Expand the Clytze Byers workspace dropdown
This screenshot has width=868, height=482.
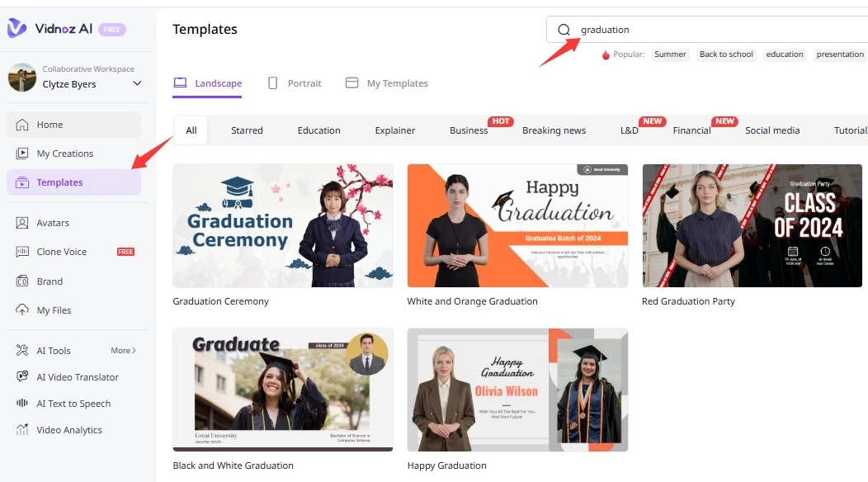(137, 83)
